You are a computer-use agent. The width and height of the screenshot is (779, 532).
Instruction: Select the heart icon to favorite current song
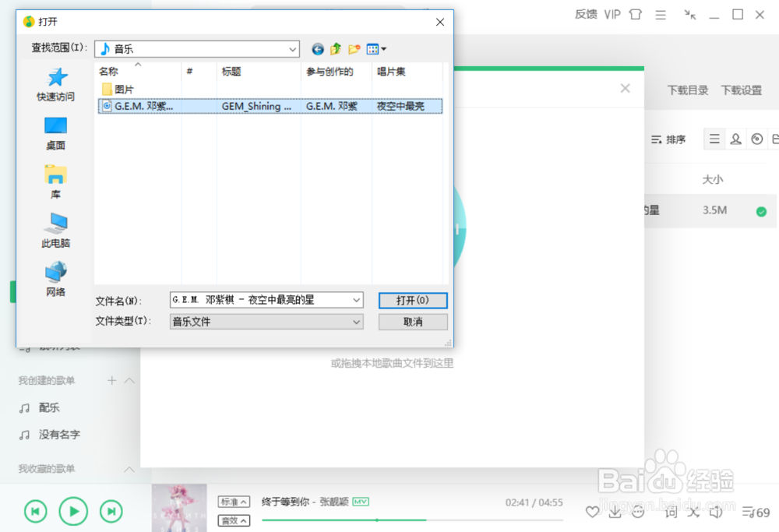coord(592,512)
